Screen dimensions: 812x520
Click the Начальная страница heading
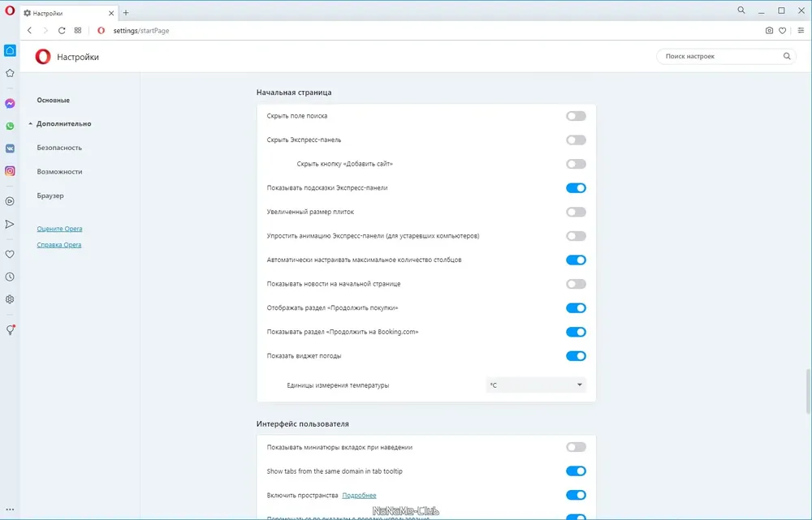click(x=294, y=92)
